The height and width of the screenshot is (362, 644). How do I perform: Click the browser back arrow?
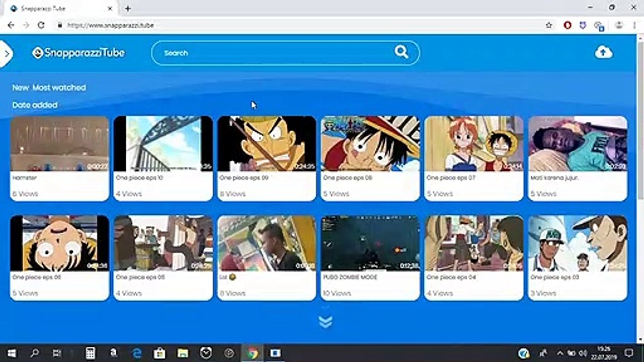(x=11, y=25)
